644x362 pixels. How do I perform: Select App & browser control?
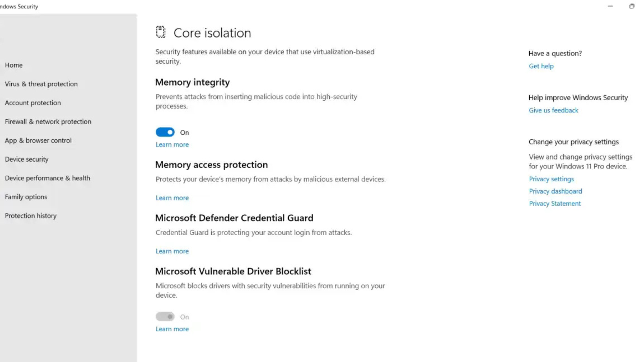(x=38, y=140)
